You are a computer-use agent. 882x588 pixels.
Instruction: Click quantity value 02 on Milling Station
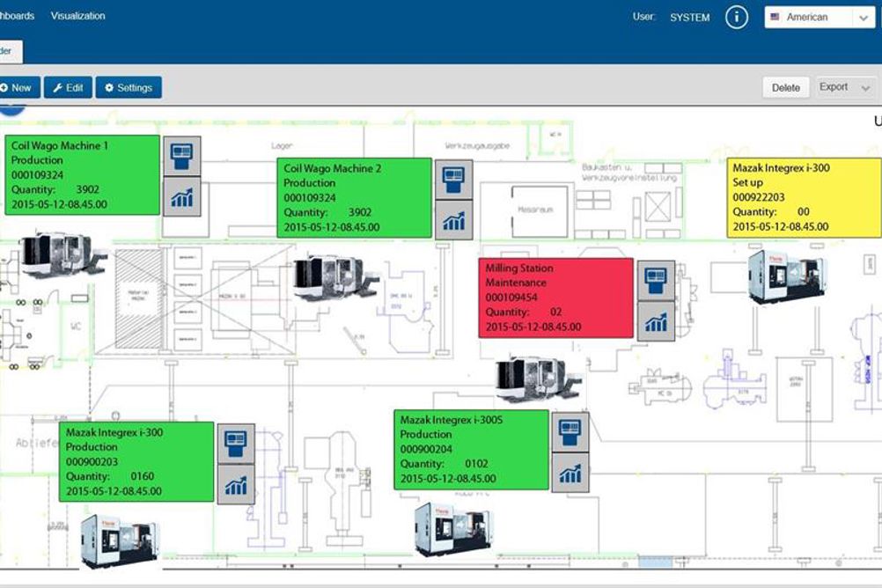555,312
